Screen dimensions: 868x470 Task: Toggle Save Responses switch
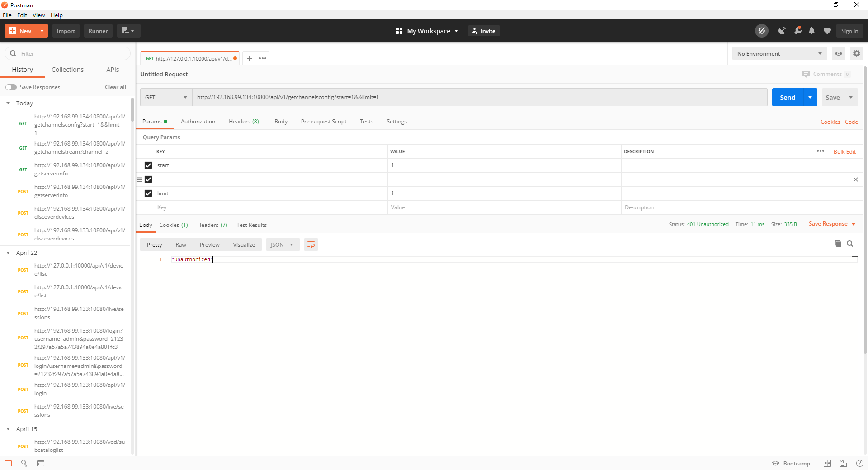(11, 87)
